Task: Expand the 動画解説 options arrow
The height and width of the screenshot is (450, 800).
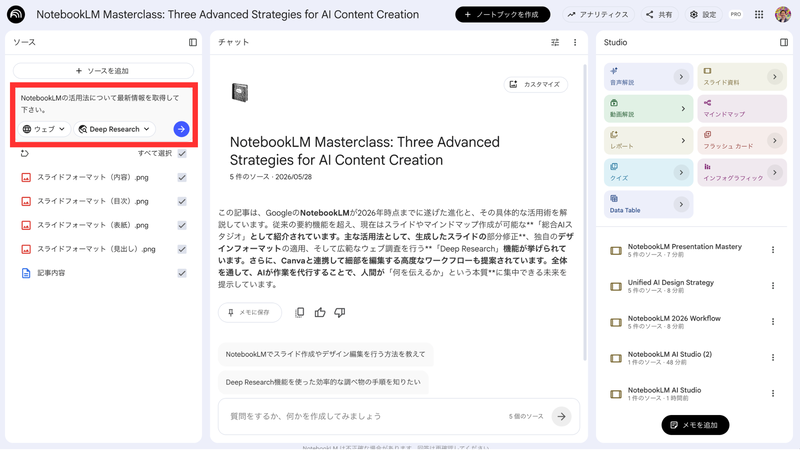Action: [x=683, y=109]
